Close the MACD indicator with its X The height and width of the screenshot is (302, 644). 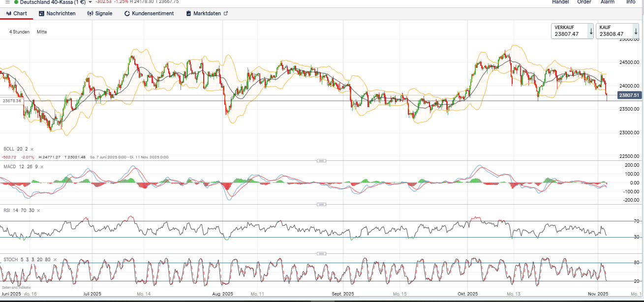point(42,167)
